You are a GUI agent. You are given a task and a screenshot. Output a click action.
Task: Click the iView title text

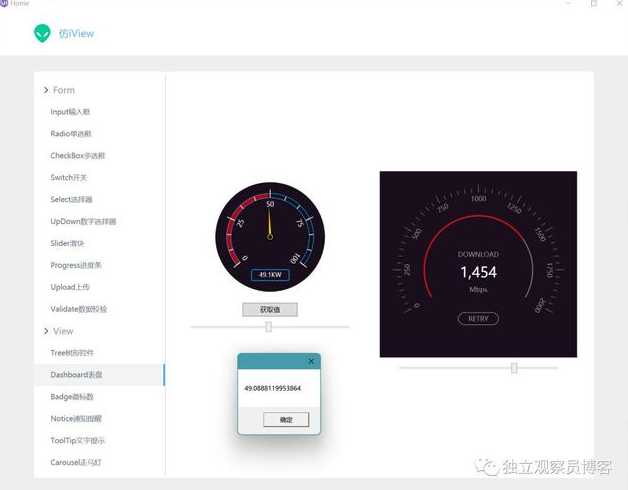[76, 34]
